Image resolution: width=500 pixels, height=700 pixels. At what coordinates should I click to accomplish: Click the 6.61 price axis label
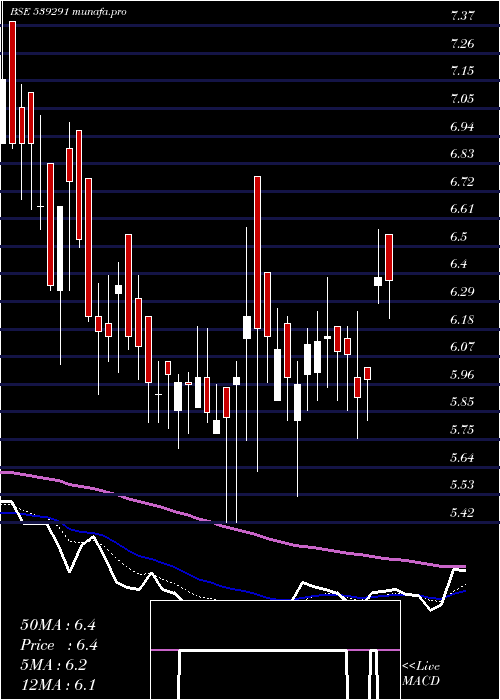click(x=462, y=209)
